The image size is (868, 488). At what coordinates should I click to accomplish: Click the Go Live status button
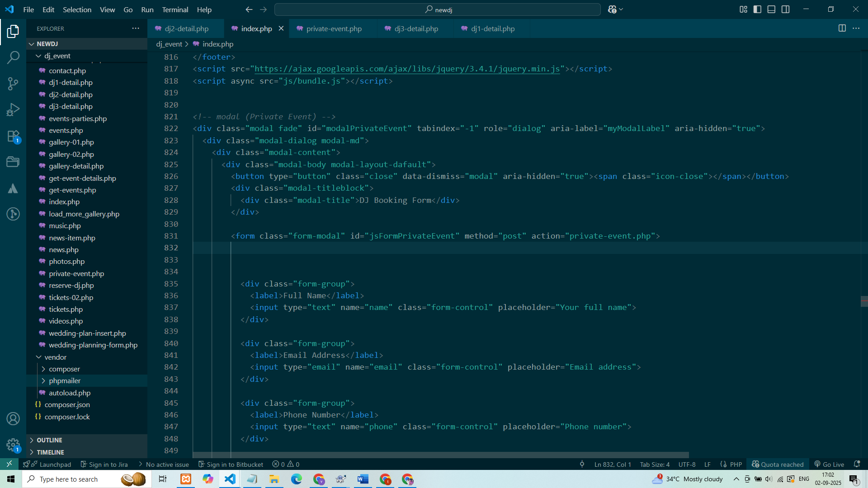click(x=830, y=464)
